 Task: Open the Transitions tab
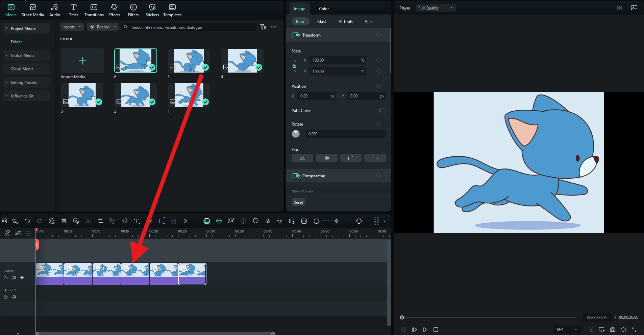point(94,10)
